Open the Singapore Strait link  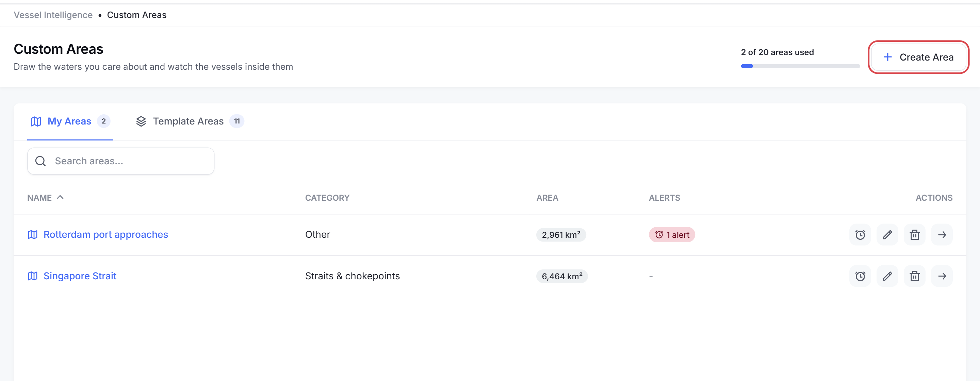80,276
